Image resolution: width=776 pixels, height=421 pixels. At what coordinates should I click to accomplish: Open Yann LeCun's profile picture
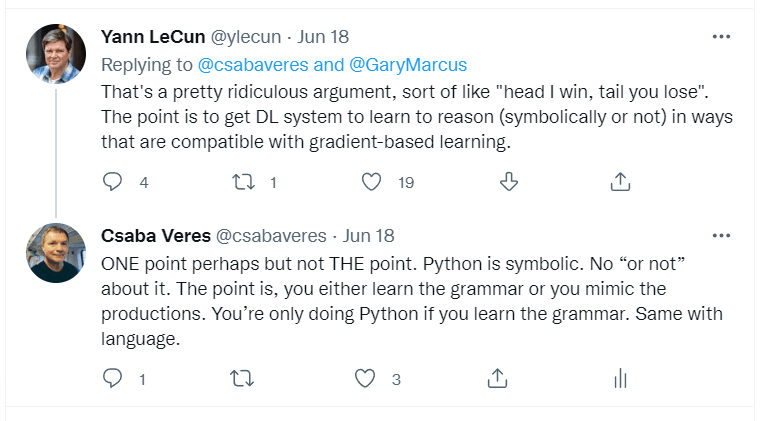point(55,54)
